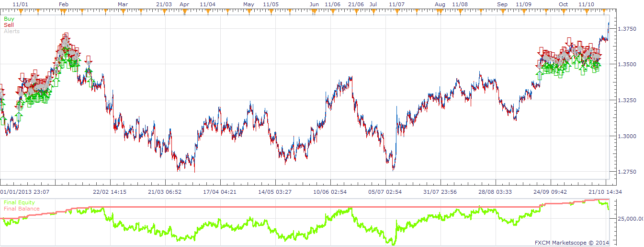This screenshot has height=247, width=644.
Task: Select the Sell legend entry
Action: tap(9, 25)
